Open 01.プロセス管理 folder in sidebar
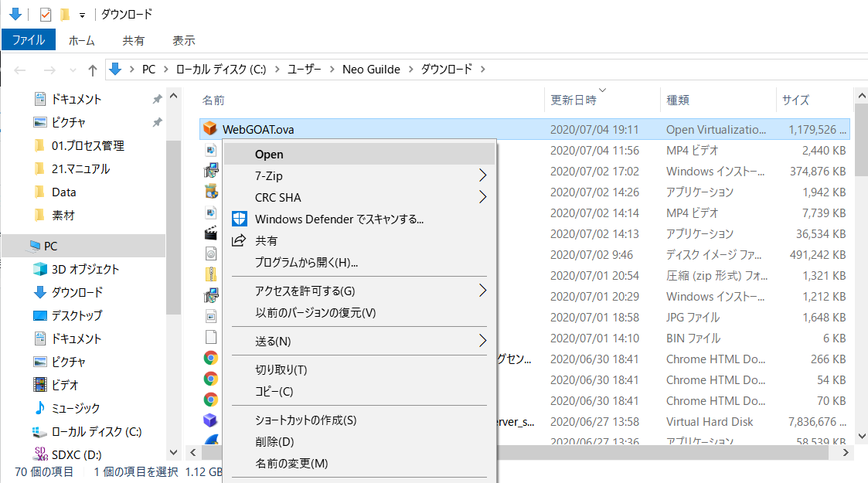Screen dimensions: 868x483 [88, 145]
